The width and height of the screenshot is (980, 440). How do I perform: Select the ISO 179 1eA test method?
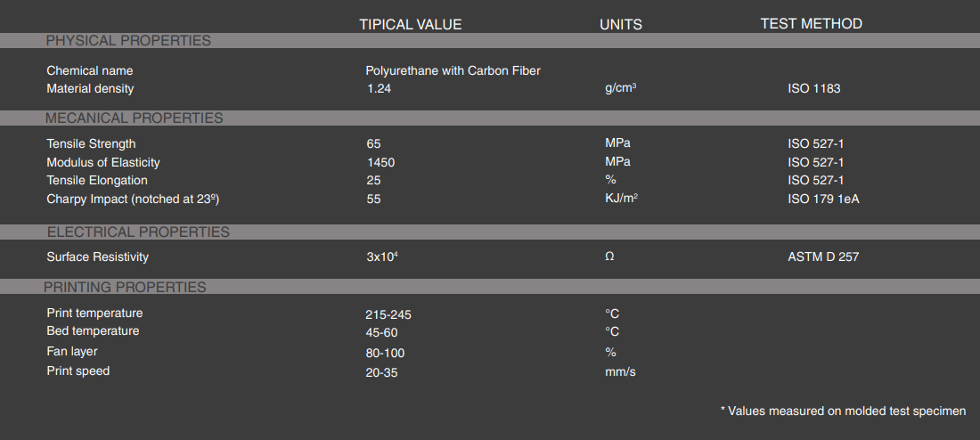[x=823, y=200]
